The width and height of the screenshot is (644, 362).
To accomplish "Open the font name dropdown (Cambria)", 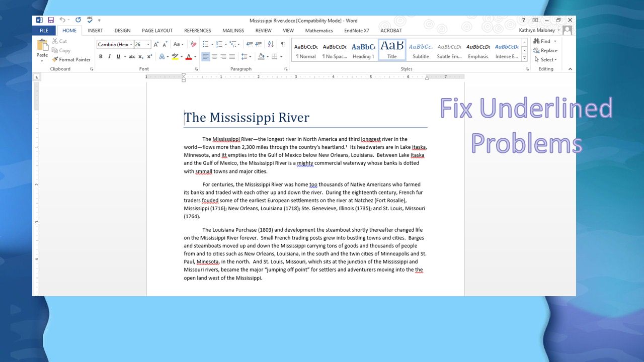I will point(132,45).
